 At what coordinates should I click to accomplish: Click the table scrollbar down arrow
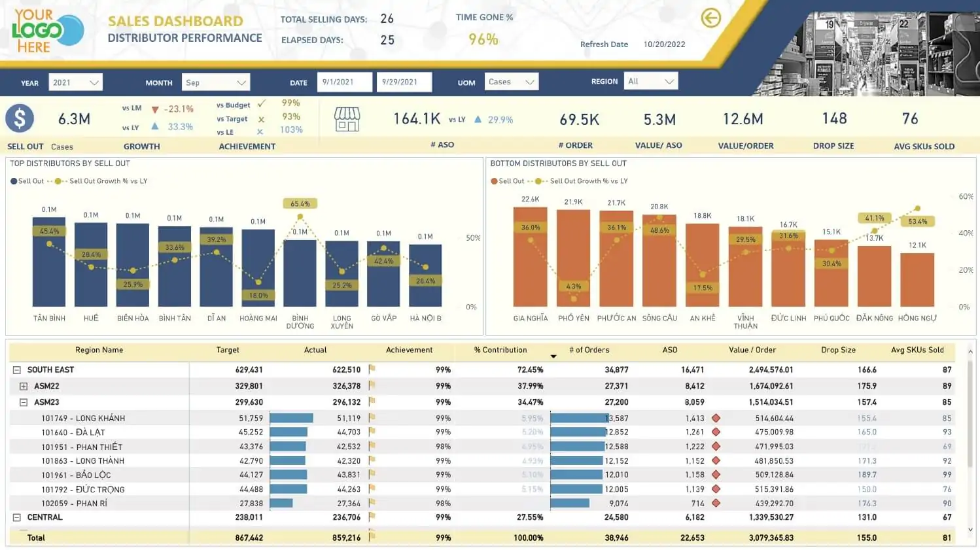[x=970, y=530]
